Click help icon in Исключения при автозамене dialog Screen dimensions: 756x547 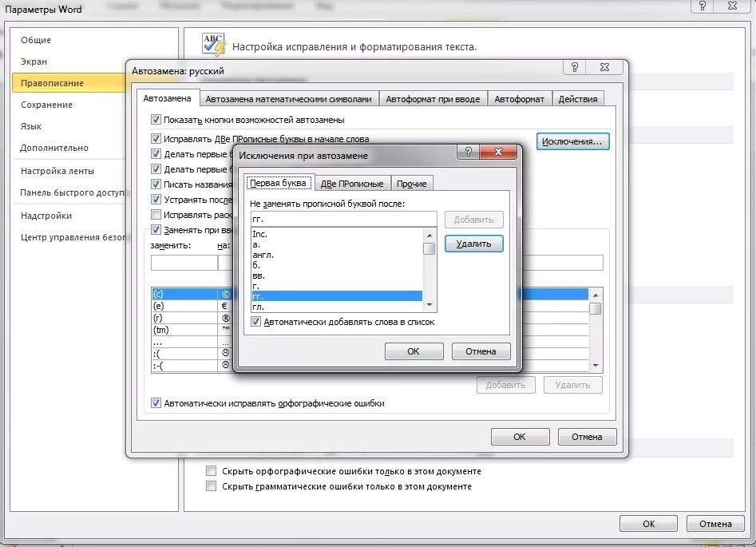click(468, 152)
